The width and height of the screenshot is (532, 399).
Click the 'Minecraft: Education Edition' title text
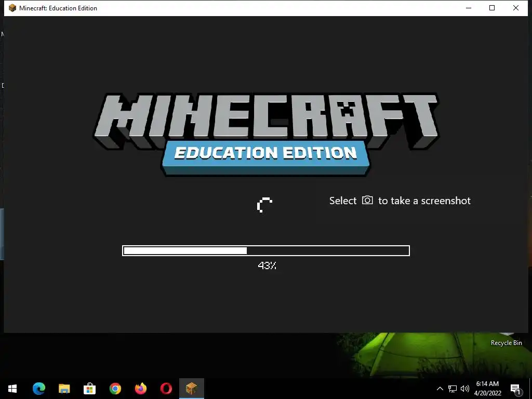[x=58, y=8]
